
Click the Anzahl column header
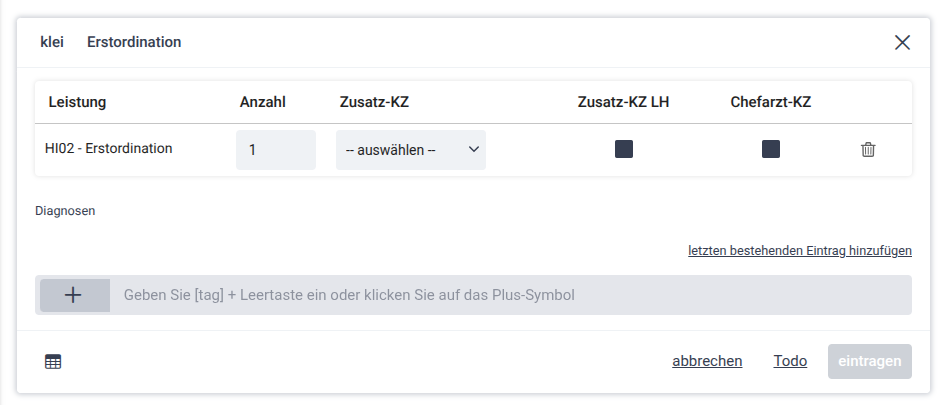pos(263,102)
